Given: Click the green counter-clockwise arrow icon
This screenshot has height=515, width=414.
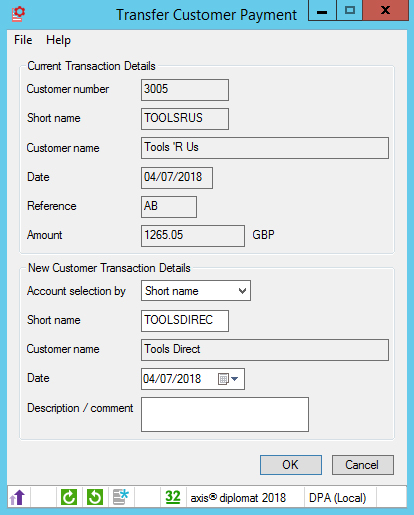Looking at the screenshot, I should [95, 497].
